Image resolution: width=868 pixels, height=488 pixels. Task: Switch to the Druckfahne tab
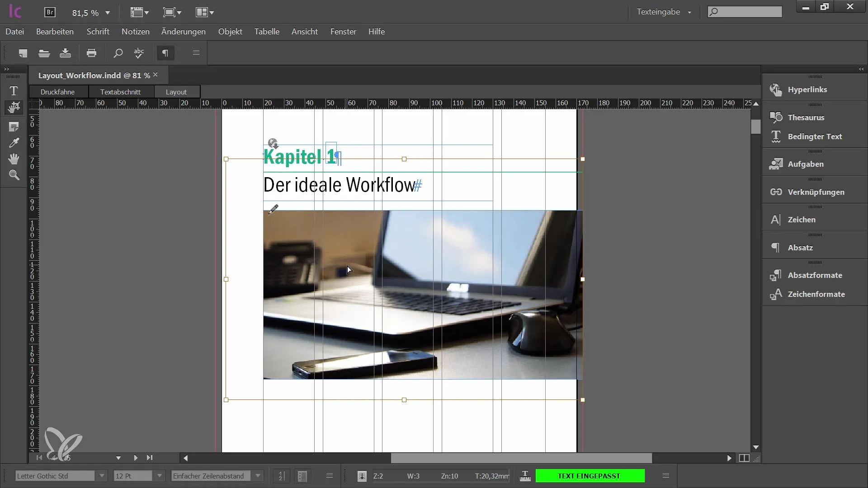coord(57,91)
